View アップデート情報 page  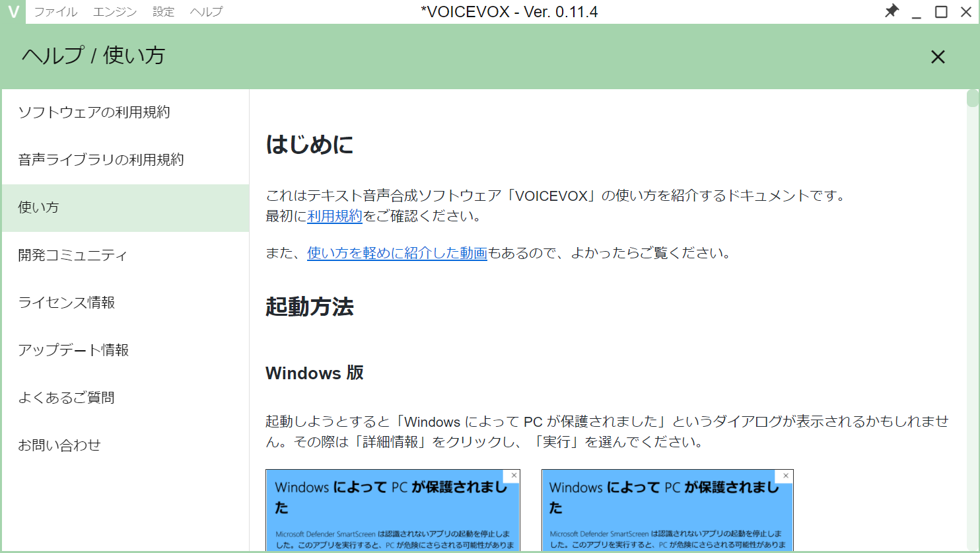click(125, 350)
